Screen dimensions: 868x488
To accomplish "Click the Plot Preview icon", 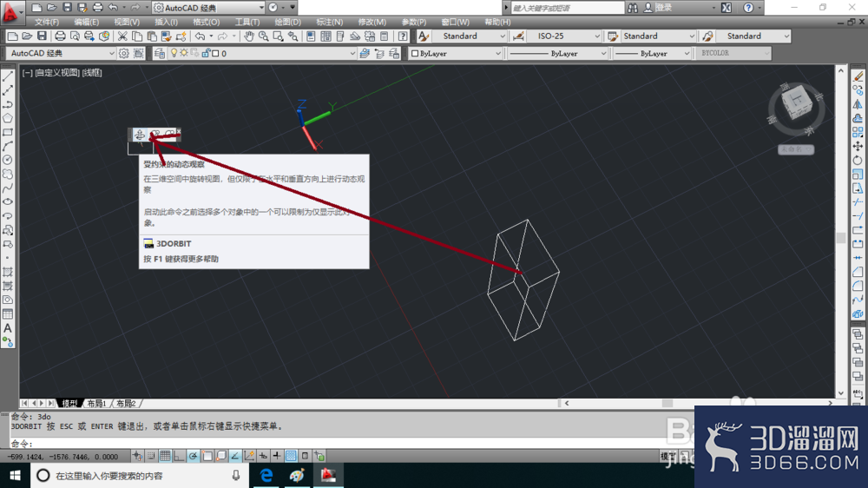I will [74, 36].
